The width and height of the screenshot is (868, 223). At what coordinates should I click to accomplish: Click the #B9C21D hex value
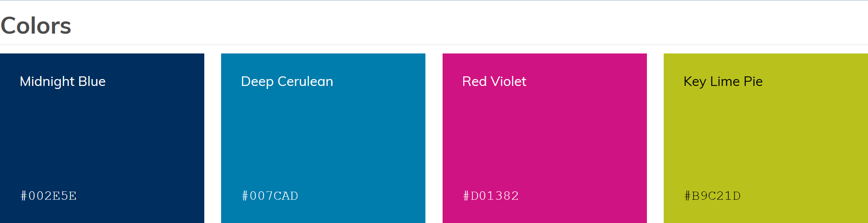coord(713,196)
